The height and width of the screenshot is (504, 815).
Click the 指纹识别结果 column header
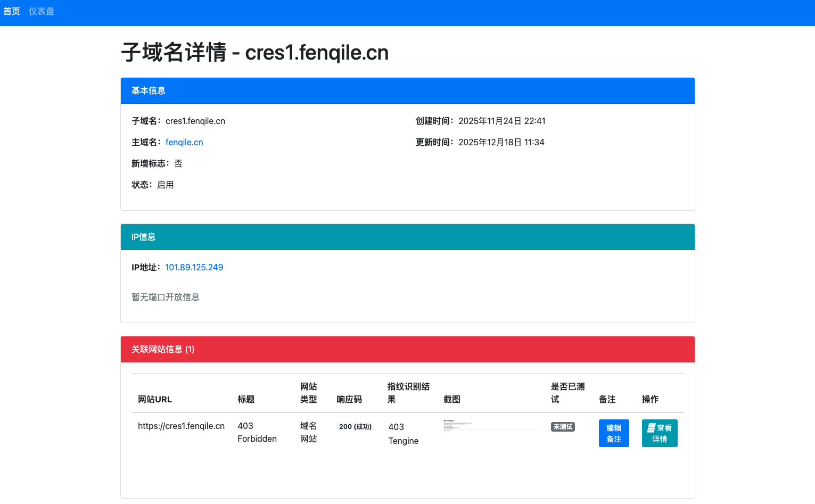[x=408, y=393]
